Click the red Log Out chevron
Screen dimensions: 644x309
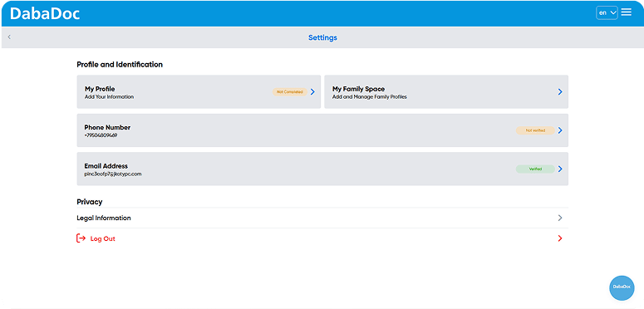[x=560, y=238]
